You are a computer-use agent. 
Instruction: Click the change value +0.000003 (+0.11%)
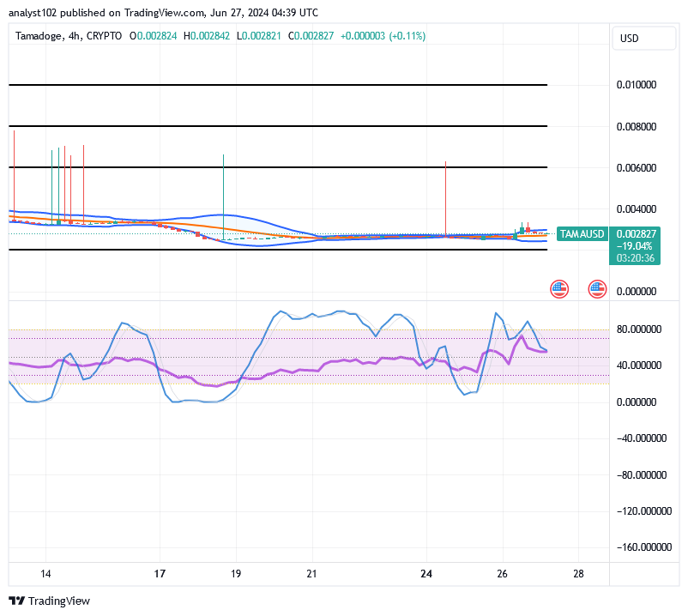point(383,36)
